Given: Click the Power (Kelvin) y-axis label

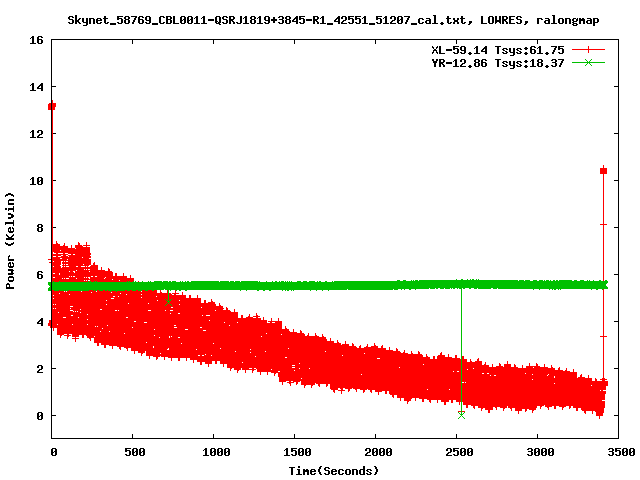Looking at the screenshot, I should [10, 241].
